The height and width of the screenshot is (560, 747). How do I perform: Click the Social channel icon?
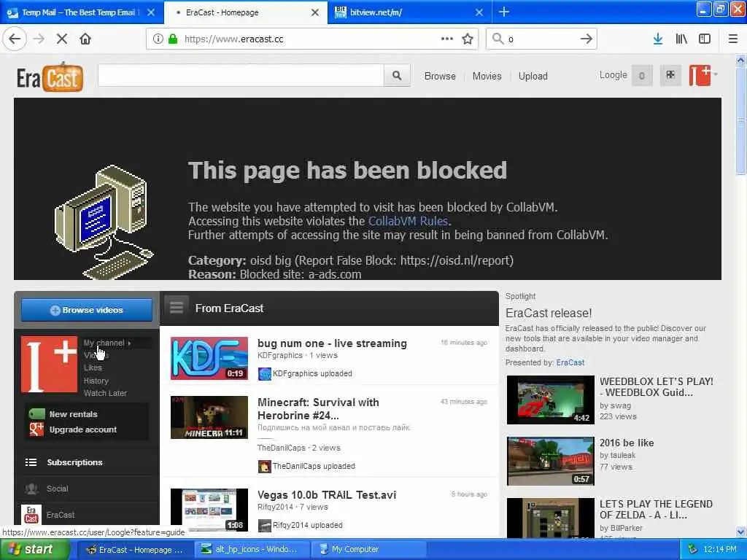click(31, 489)
